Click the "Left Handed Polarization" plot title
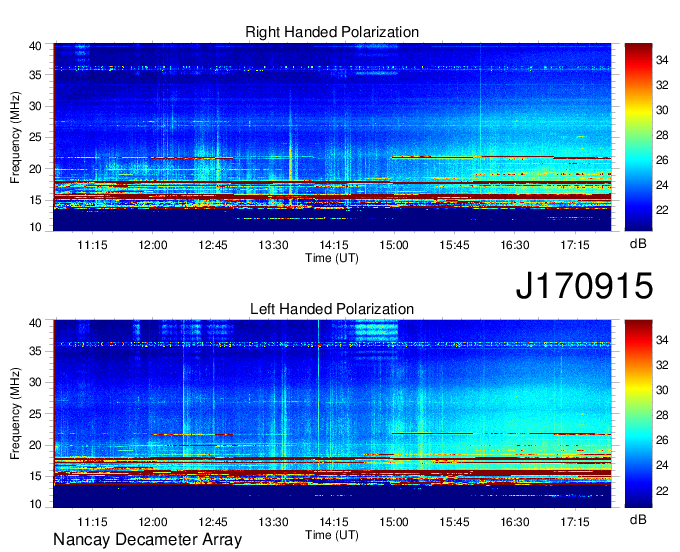 (332, 309)
